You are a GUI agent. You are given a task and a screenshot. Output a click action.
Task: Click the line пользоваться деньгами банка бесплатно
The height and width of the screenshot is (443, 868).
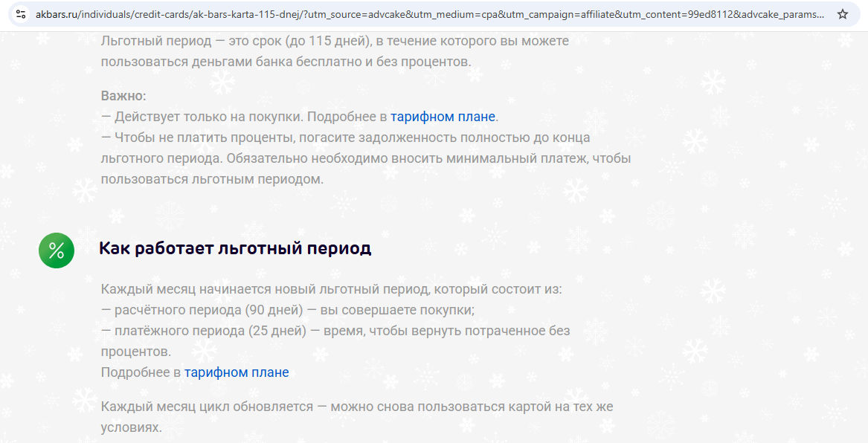pos(286,62)
